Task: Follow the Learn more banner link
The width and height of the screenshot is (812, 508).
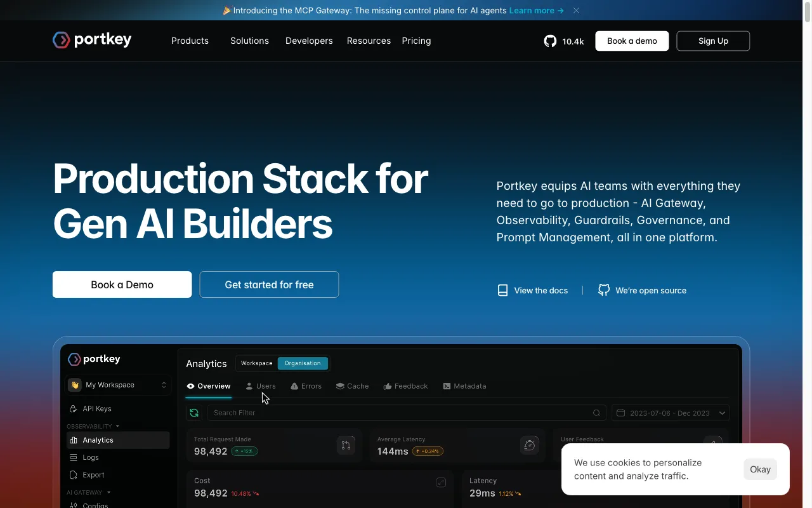Action: pyautogui.click(x=536, y=10)
